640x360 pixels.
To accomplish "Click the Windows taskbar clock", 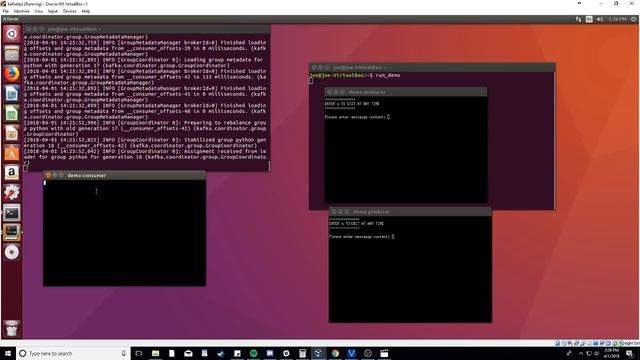I will [x=612, y=353].
